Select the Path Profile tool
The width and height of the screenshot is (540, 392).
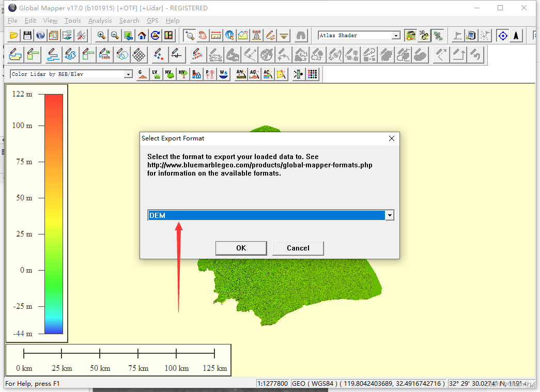(x=243, y=36)
